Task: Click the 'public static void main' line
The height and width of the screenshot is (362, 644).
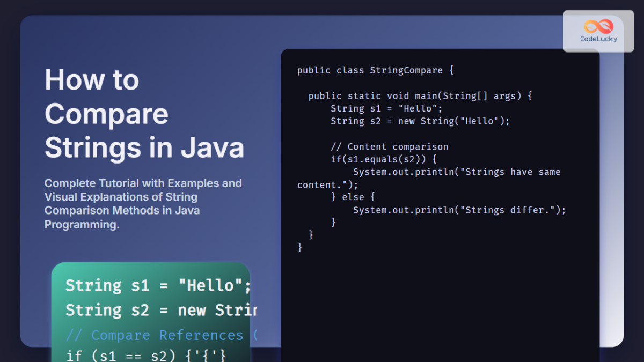Action: click(x=420, y=96)
